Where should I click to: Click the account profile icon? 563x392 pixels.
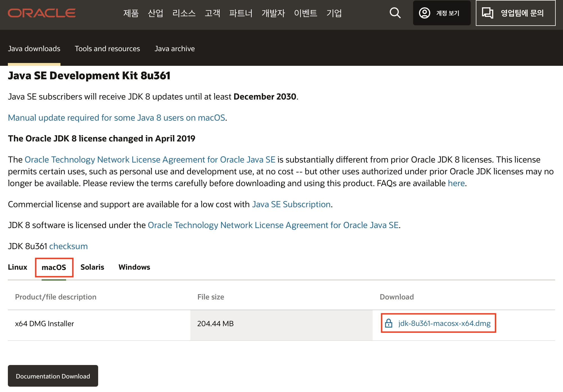click(424, 13)
